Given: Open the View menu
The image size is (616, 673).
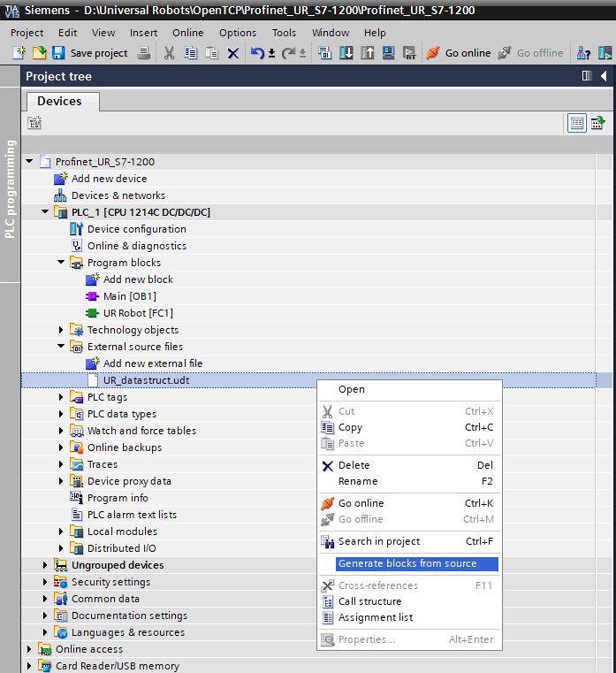Looking at the screenshot, I should pos(103,33).
